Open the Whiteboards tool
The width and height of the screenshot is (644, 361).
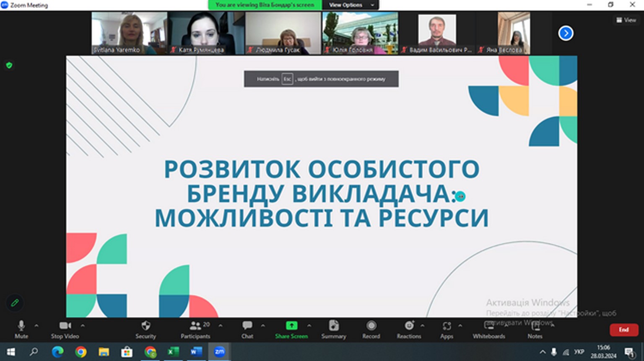[x=489, y=329]
